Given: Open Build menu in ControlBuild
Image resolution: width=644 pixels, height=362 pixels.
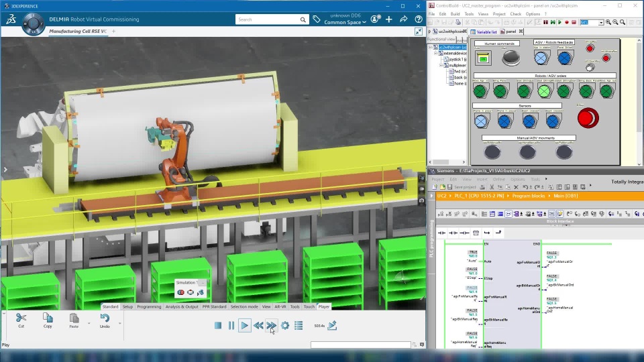Looking at the screenshot, I should [x=455, y=14].
